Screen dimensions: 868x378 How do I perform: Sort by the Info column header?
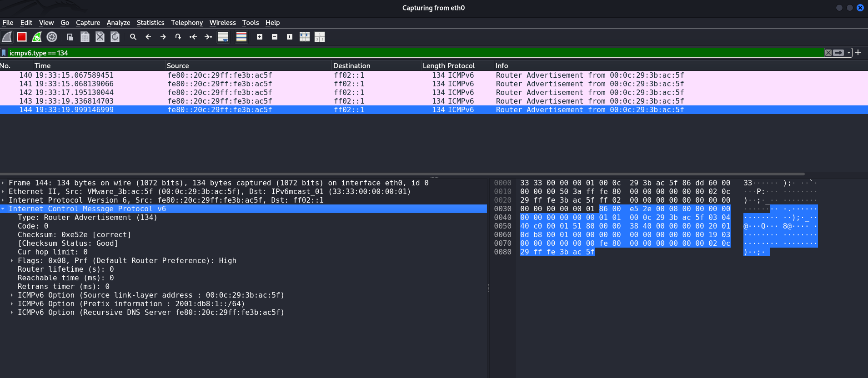(x=681, y=66)
